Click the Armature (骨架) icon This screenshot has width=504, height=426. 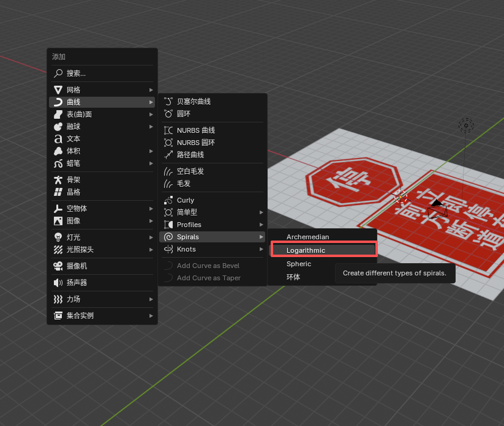tap(58, 180)
